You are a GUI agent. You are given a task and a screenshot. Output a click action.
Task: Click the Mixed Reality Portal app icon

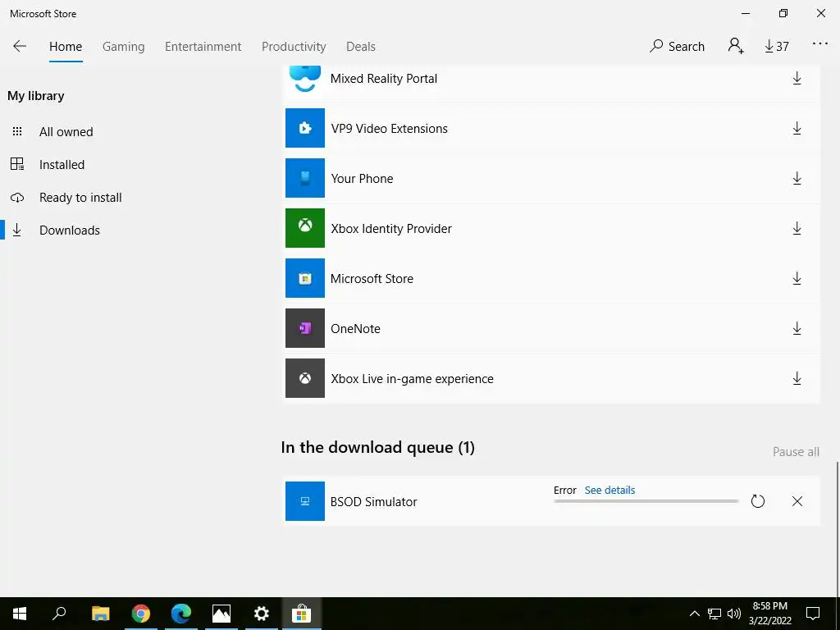pyautogui.click(x=305, y=78)
